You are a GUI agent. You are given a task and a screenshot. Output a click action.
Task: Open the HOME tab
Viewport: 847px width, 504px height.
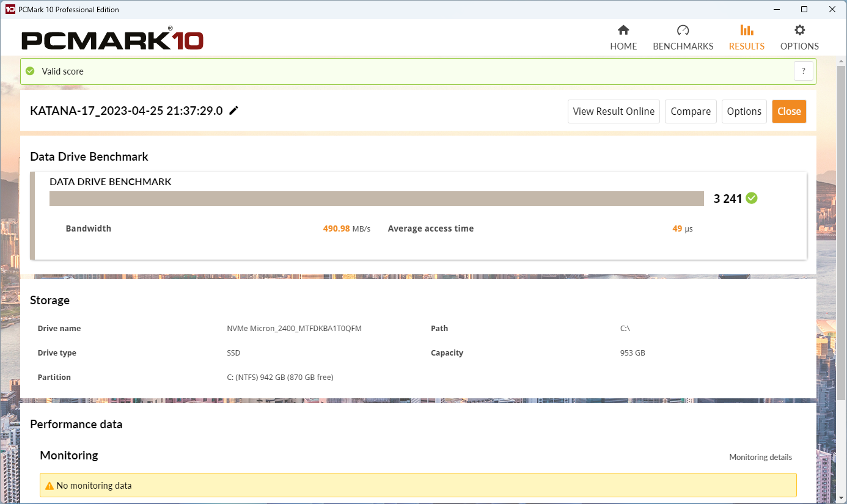(x=623, y=38)
